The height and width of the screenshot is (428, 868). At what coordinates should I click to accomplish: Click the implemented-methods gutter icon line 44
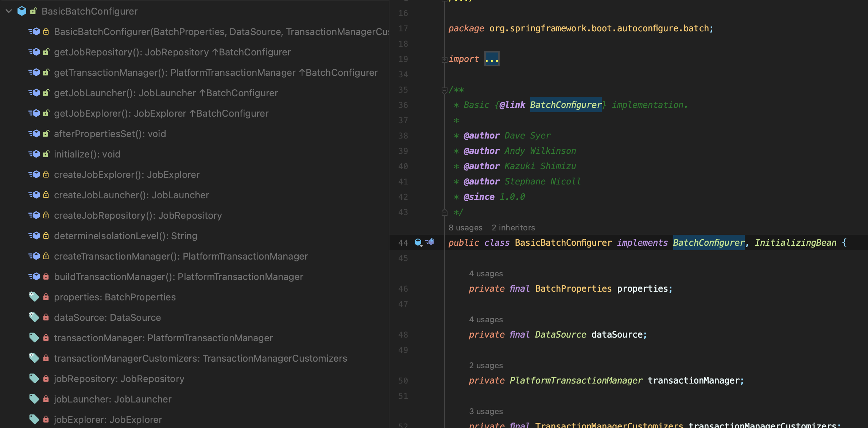[x=430, y=242]
